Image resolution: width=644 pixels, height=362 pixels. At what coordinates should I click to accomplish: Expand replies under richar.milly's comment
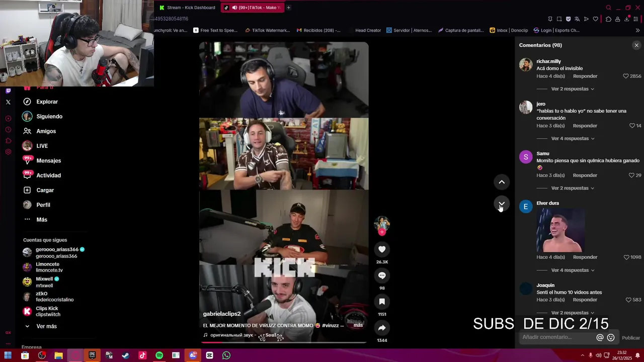click(573, 89)
